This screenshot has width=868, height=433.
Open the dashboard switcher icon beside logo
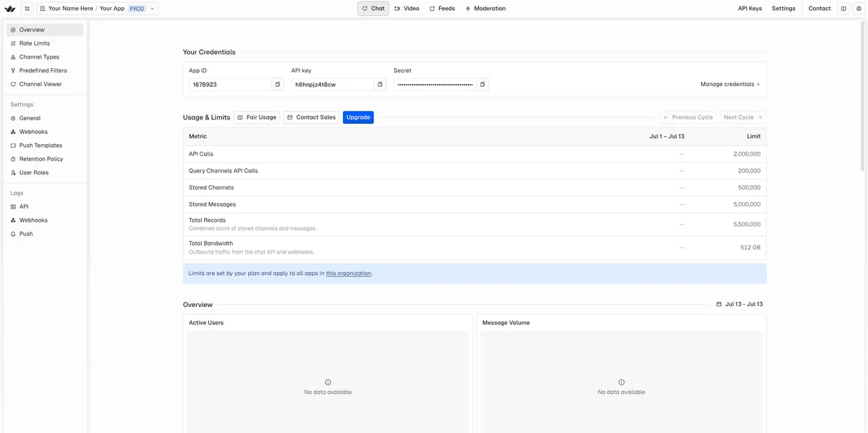pyautogui.click(x=27, y=9)
